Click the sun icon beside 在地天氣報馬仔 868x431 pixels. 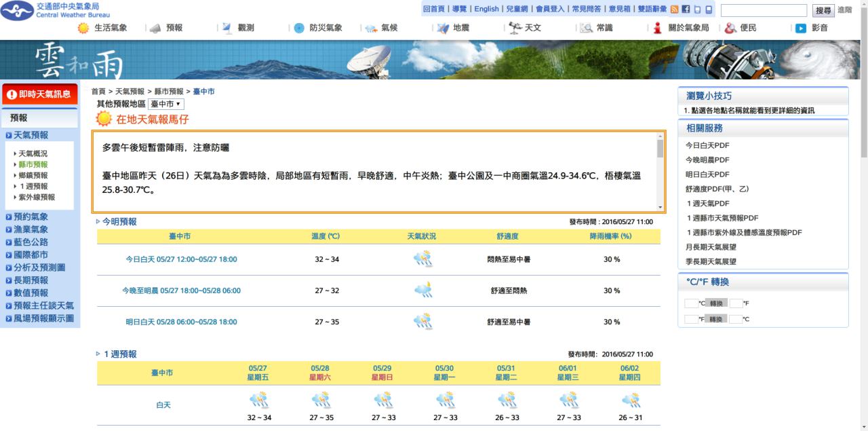pos(104,119)
